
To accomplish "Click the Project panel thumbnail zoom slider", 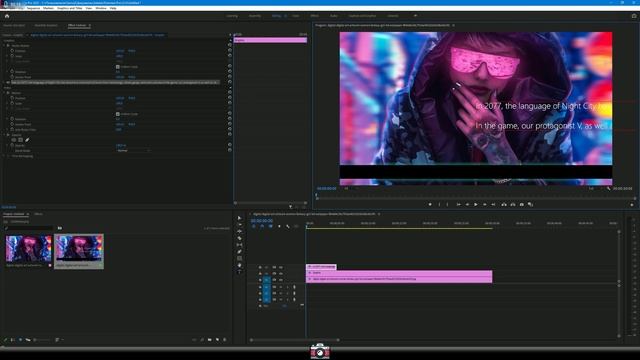I will [x=42, y=340].
